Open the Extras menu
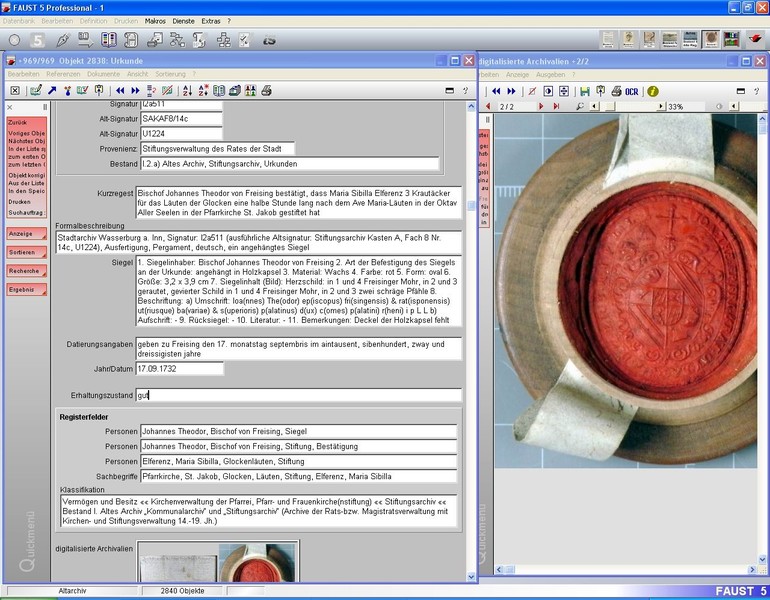 211,21
